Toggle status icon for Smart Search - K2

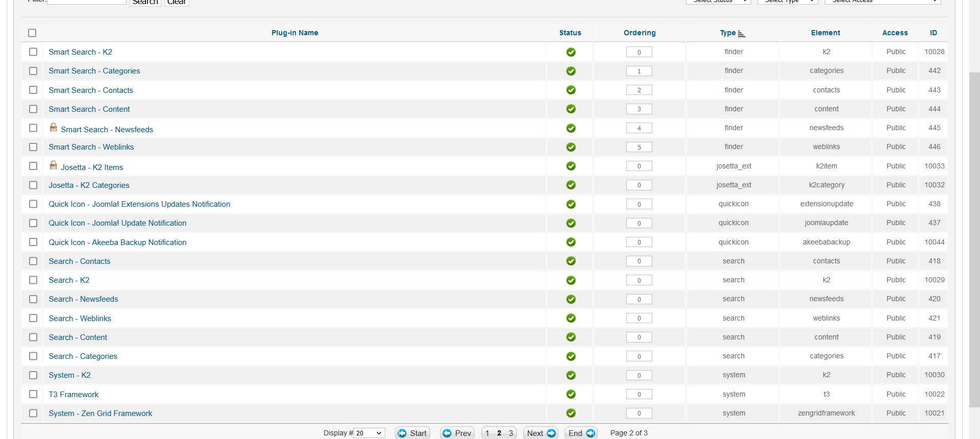pyautogui.click(x=571, y=52)
